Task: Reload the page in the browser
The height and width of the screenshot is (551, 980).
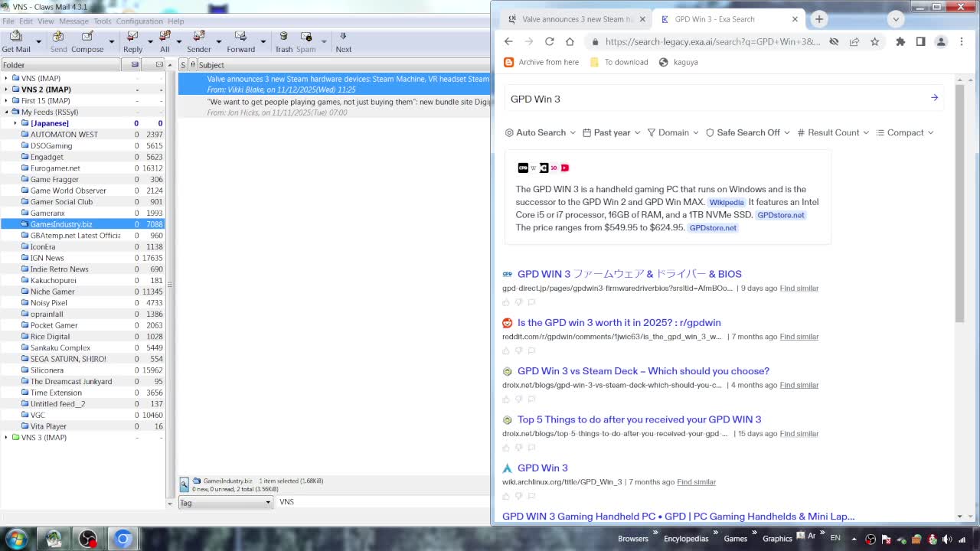Action: (x=549, y=41)
